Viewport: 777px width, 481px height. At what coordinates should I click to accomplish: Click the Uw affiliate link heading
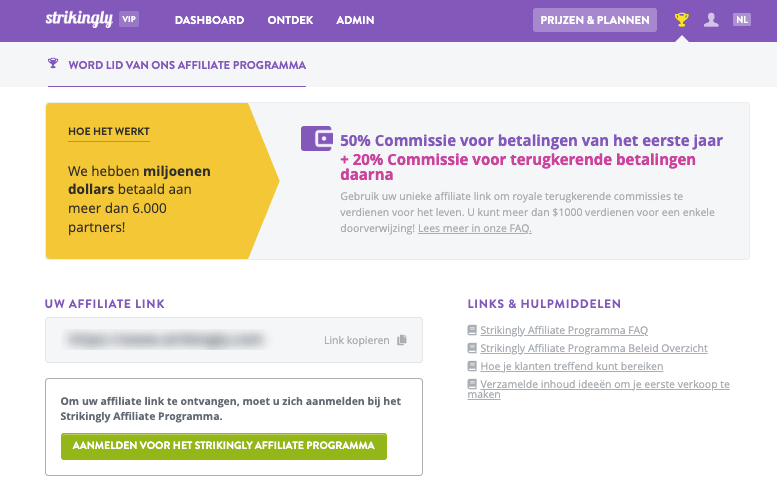pos(105,304)
